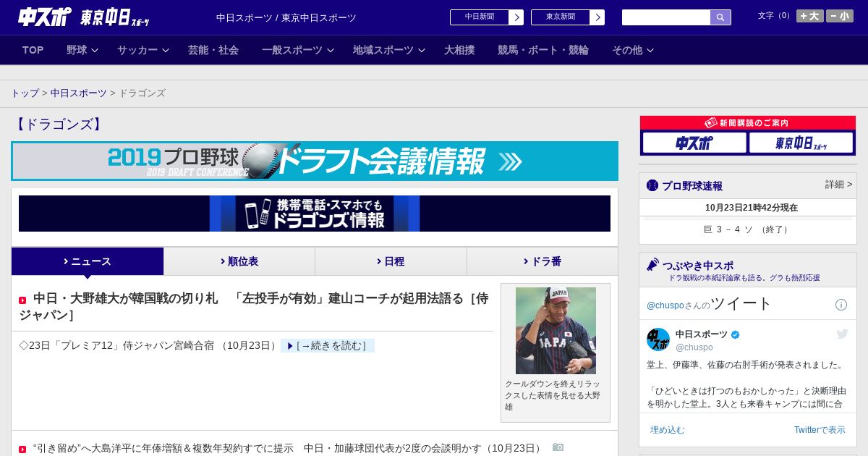
Task: Click the Chunichi Sports Tokyo Chunichi Sports logo
Action: click(x=84, y=17)
